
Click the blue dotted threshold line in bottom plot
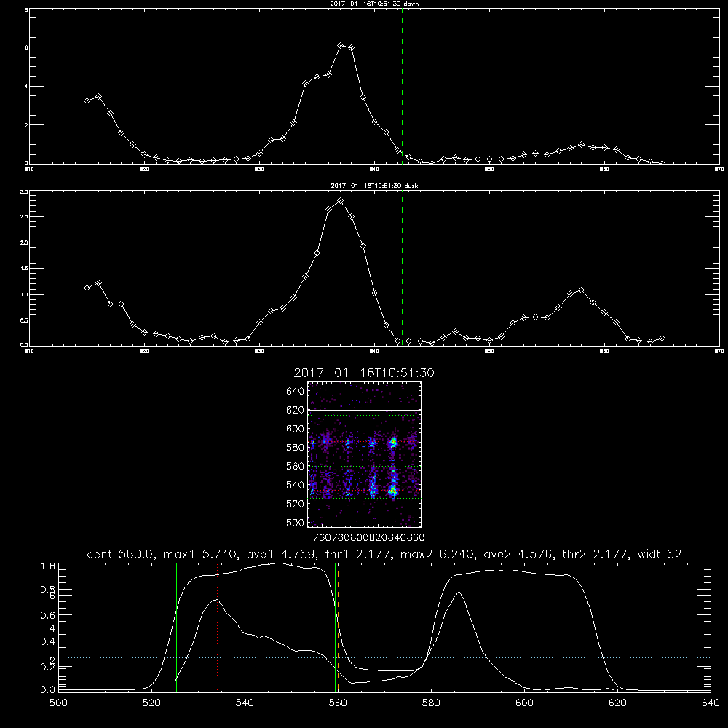pos(384,657)
